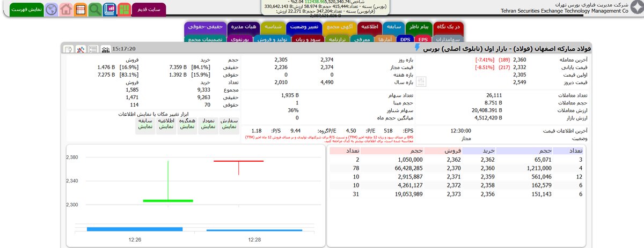This screenshot has width=644, height=248.
Task: Open the آمارها tab
Action: 385,39
